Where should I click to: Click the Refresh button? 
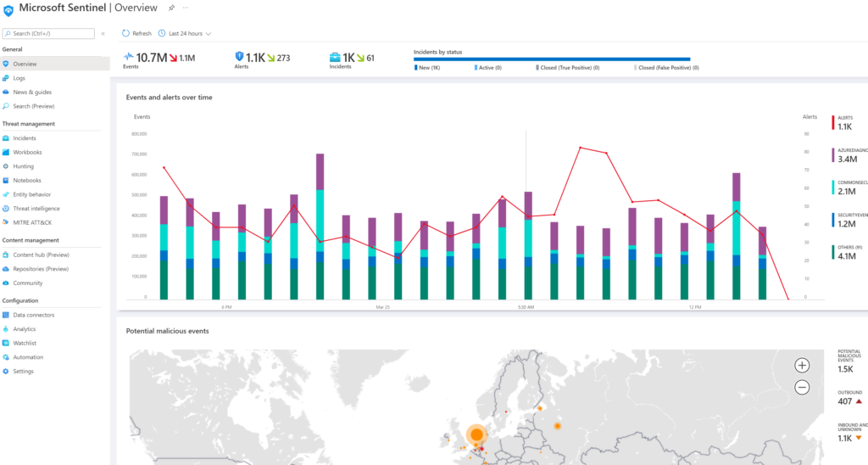coord(136,34)
